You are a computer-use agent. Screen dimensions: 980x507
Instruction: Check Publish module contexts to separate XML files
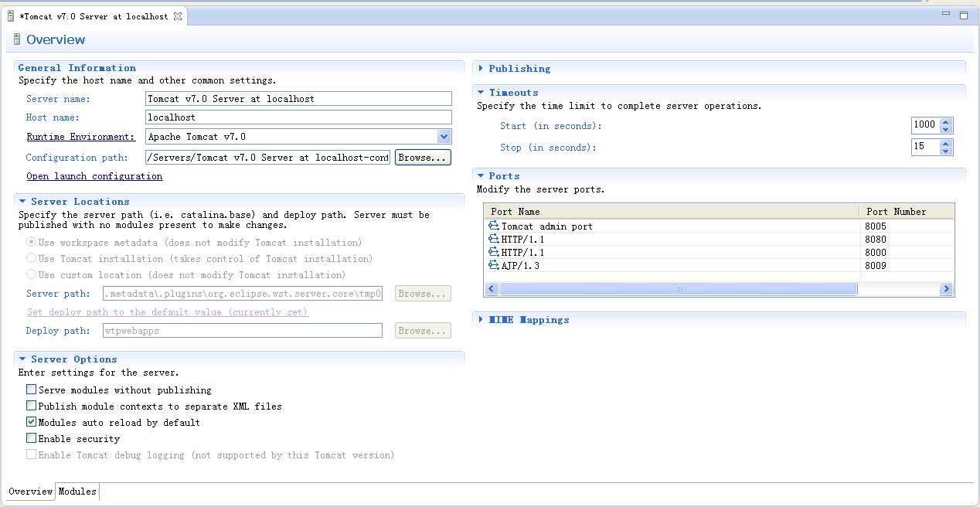(31, 406)
